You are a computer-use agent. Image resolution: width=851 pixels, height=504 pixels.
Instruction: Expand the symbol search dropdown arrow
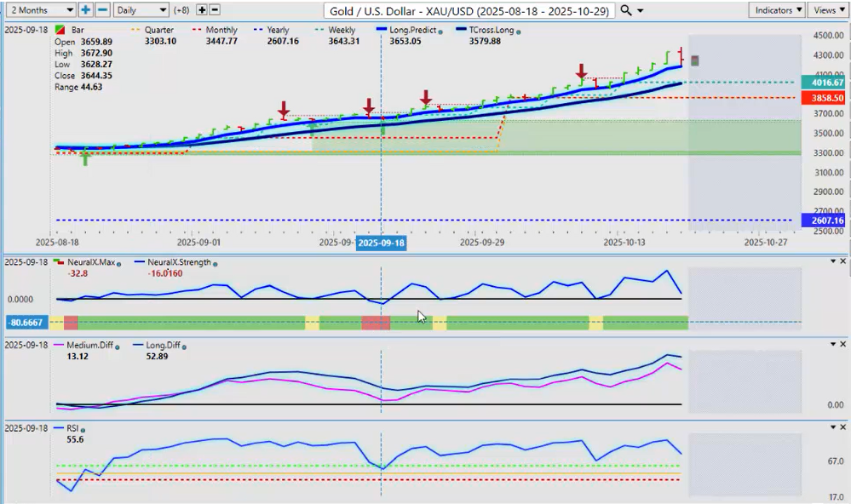coord(640,10)
